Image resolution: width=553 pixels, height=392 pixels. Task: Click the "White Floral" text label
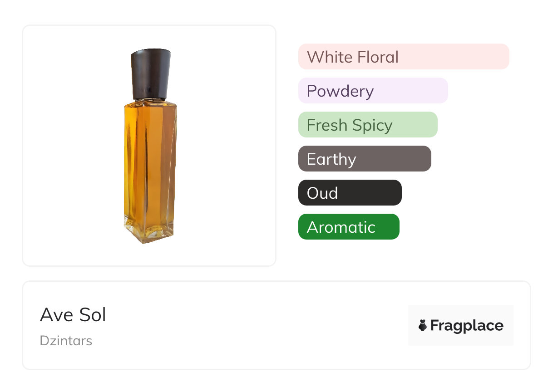pos(353,57)
